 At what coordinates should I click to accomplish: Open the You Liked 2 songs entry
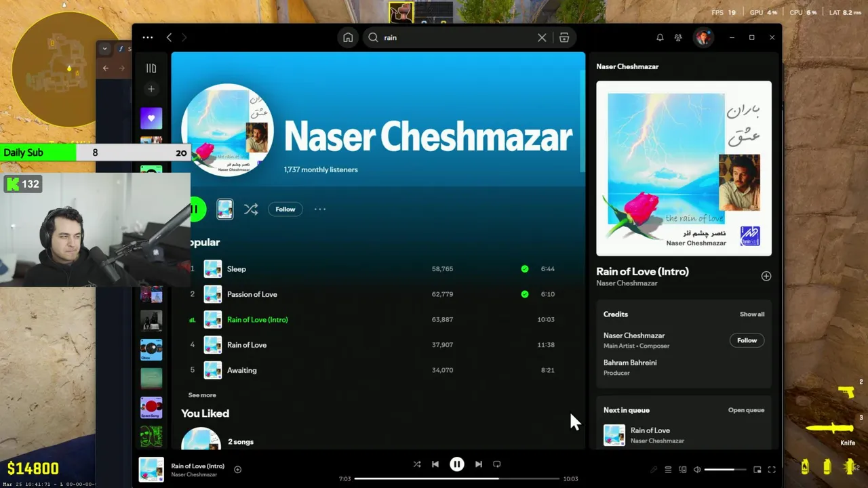[x=241, y=442]
